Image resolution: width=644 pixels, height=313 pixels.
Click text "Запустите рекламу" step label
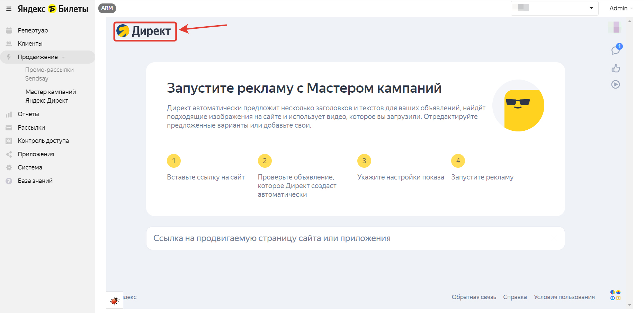(482, 177)
